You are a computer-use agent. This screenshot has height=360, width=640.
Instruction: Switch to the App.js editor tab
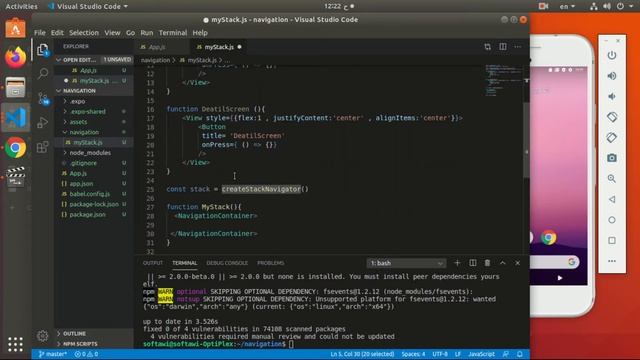coord(162,47)
